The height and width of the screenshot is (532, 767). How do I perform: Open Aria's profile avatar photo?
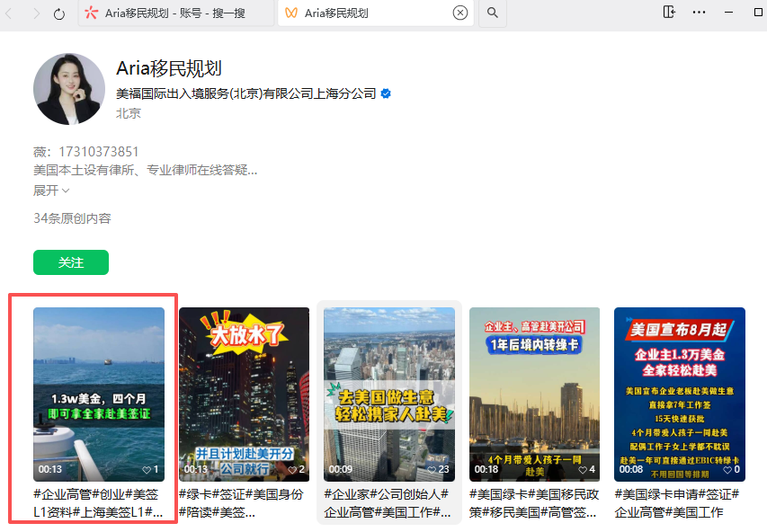coord(69,89)
